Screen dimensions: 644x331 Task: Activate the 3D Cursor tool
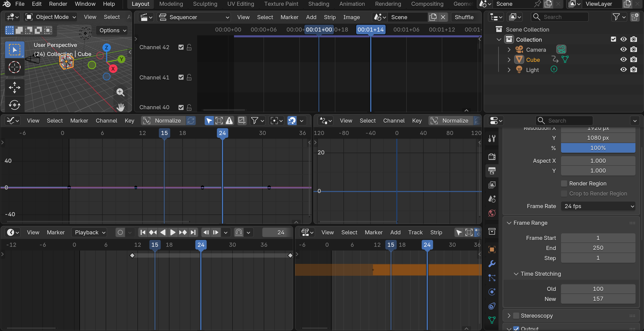(14, 67)
